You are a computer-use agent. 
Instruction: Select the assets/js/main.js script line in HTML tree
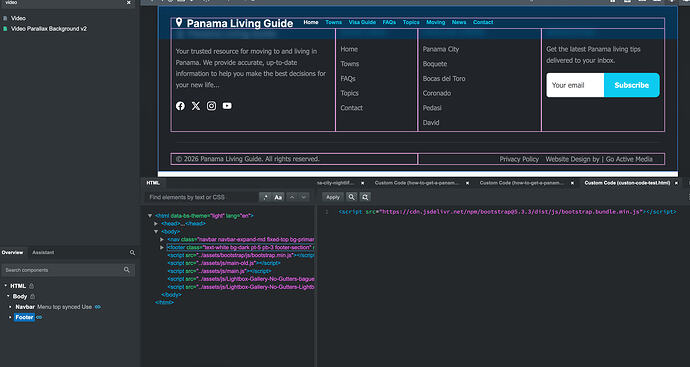point(219,272)
